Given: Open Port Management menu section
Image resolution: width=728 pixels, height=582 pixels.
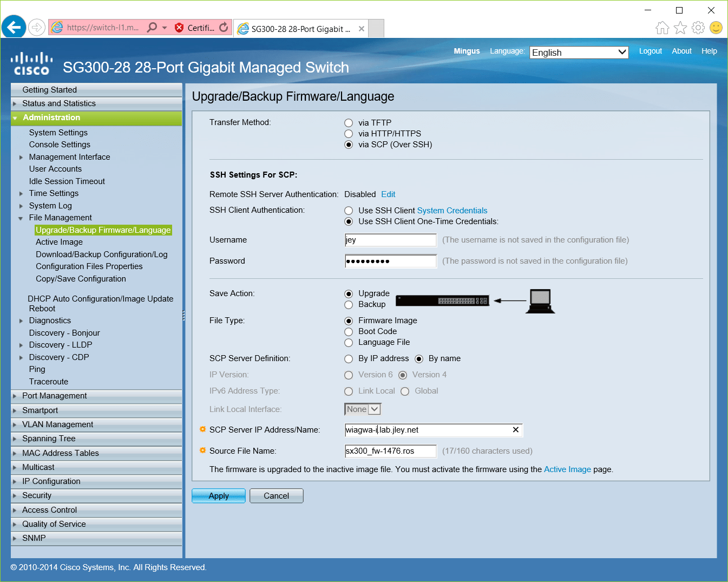Looking at the screenshot, I should 96,396.
